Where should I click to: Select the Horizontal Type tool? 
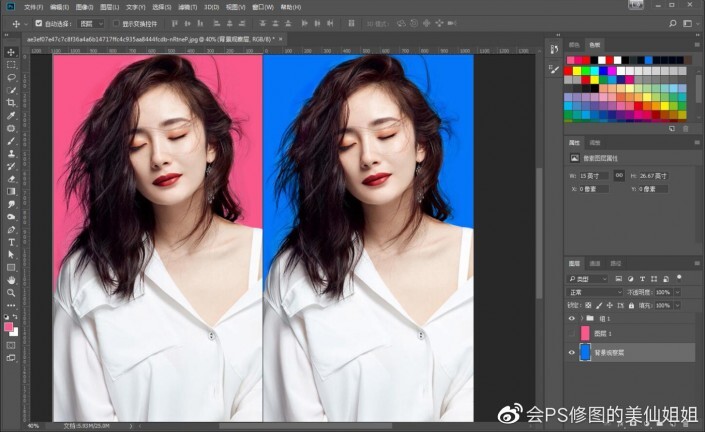tap(11, 242)
